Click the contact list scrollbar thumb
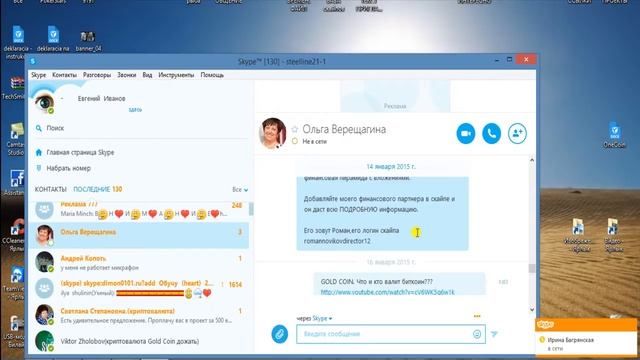The height and width of the screenshot is (360, 640). coord(251,209)
